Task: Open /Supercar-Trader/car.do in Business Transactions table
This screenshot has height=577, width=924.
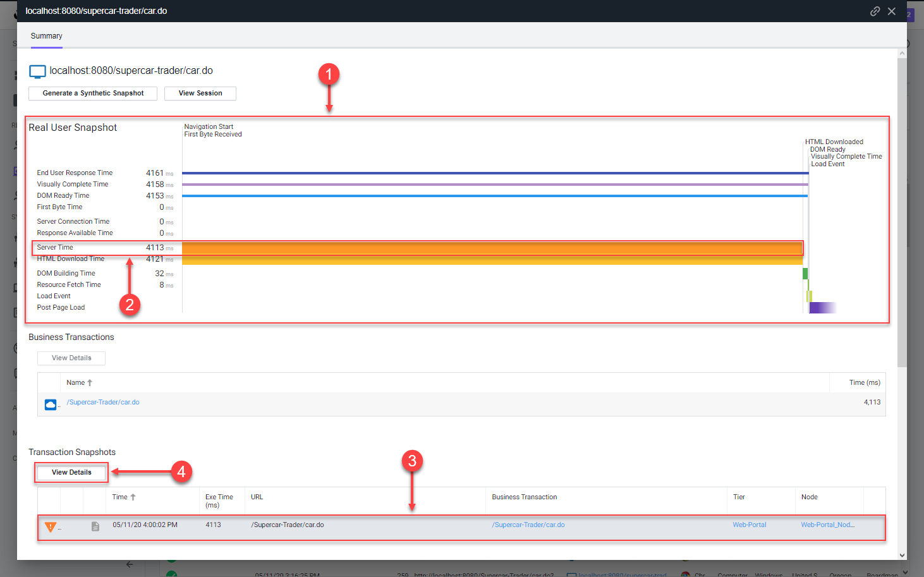Action: [x=103, y=403]
